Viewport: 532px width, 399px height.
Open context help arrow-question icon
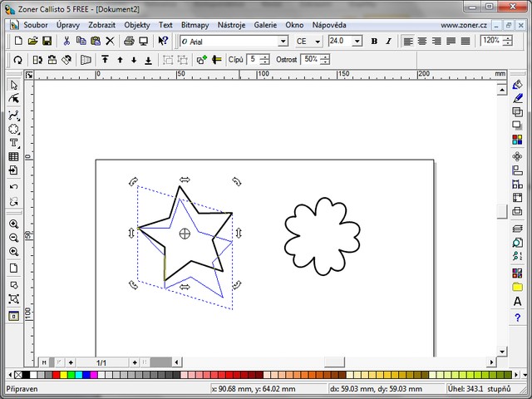coord(163,41)
